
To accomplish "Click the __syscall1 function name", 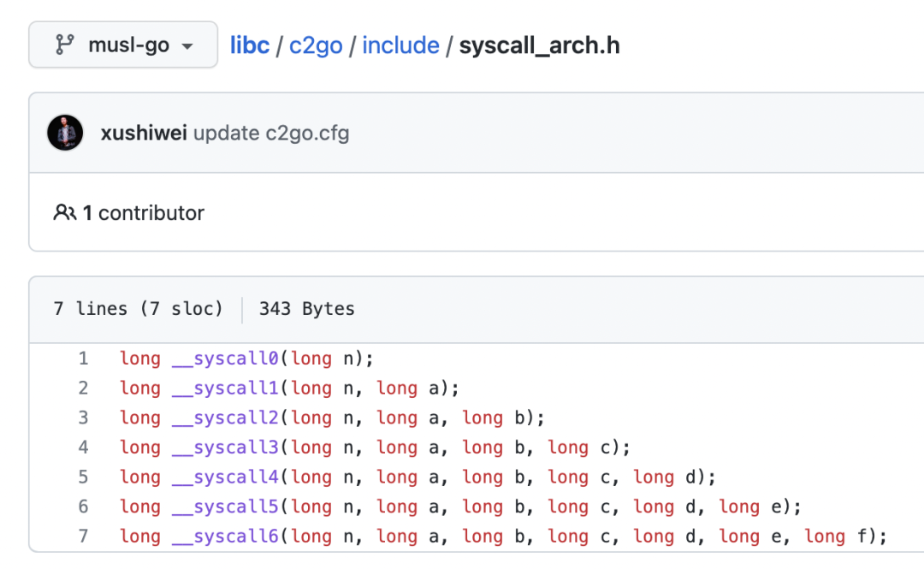I will pos(225,388).
